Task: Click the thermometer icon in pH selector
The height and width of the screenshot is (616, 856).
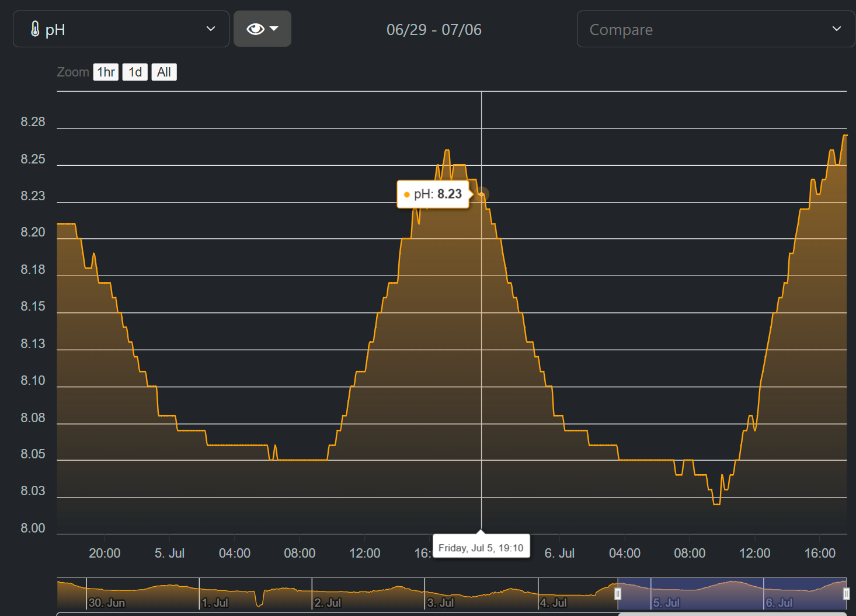Action: (35, 29)
